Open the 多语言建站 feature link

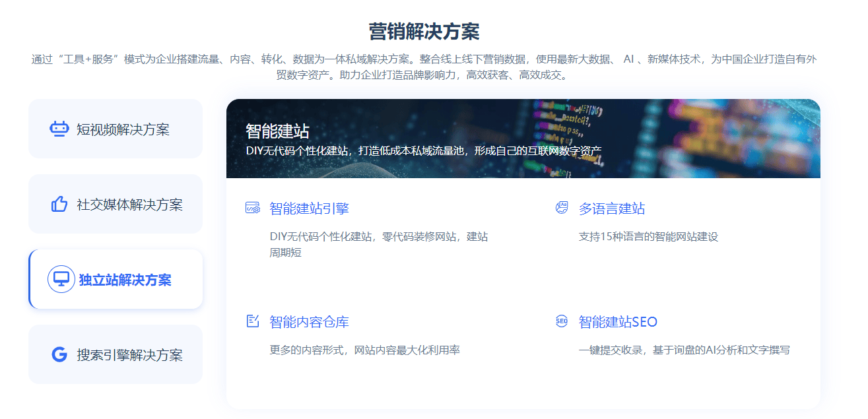click(612, 209)
